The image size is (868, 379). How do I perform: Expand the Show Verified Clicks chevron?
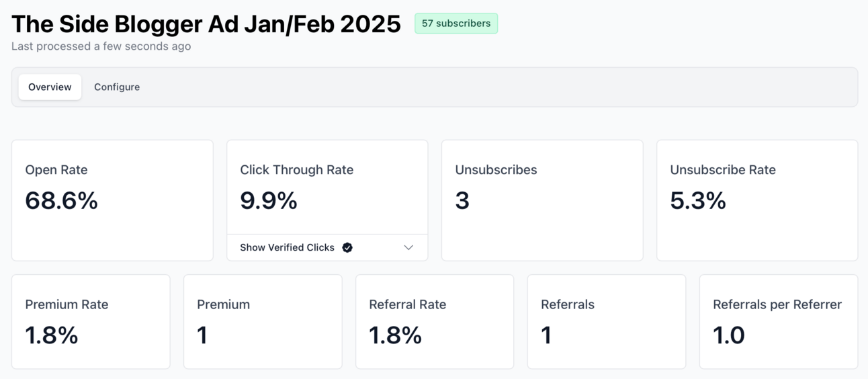408,247
